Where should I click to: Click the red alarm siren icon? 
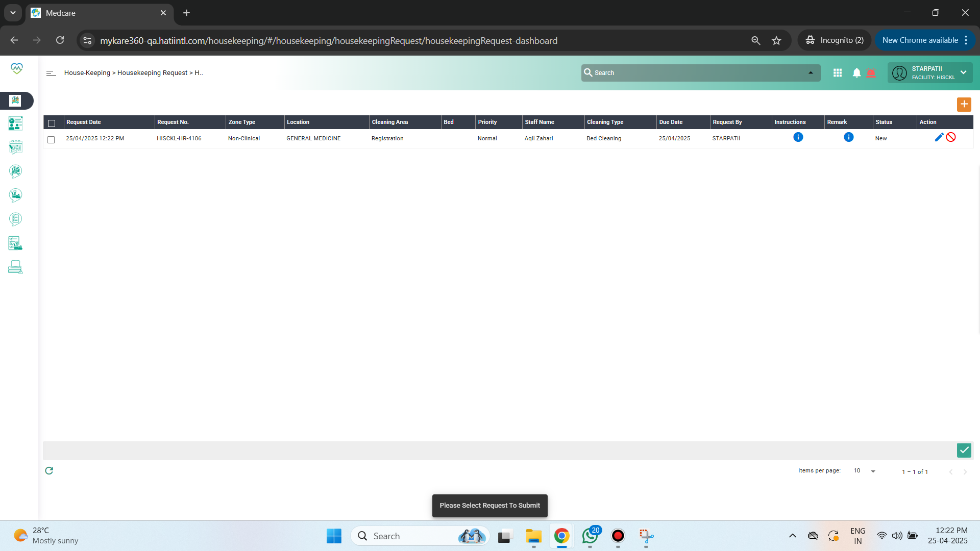(x=871, y=73)
